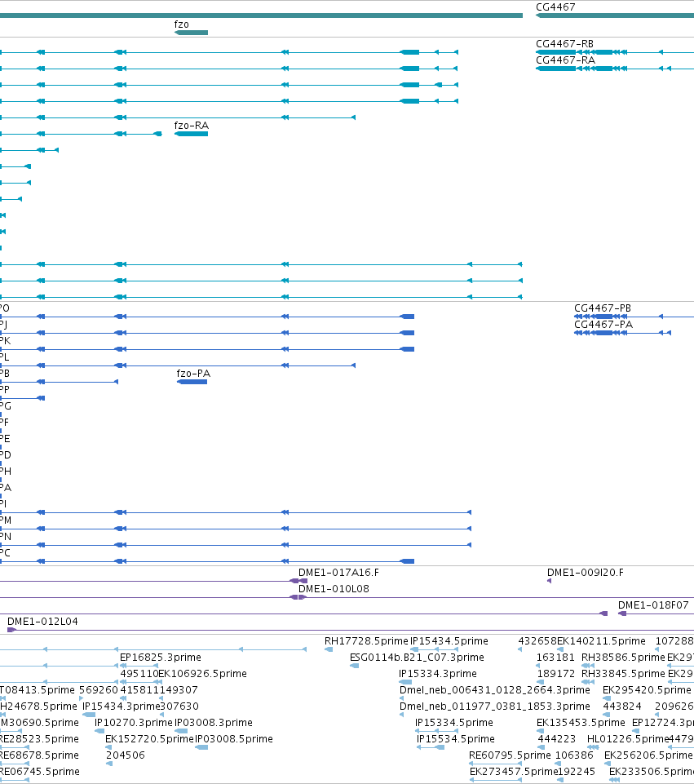
Task: Open the CG4467-RB transcript
Action: tap(564, 44)
